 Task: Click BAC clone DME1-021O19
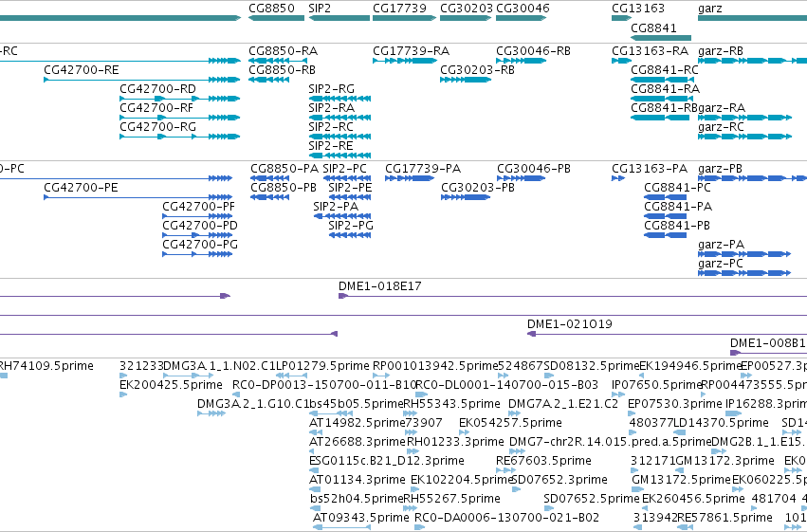pos(667,335)
